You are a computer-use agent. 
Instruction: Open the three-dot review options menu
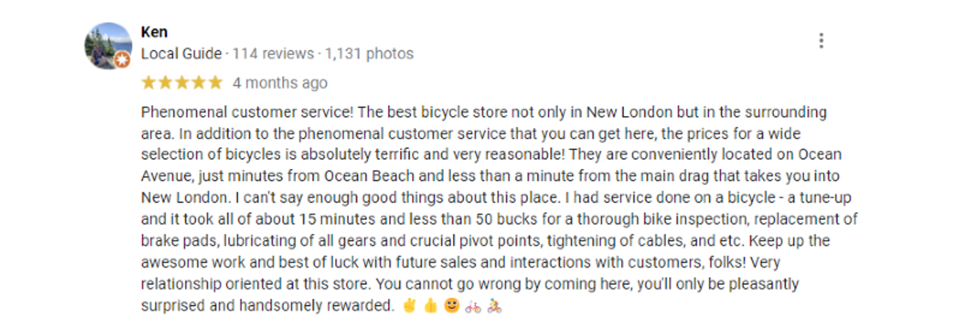pos(821,41)
